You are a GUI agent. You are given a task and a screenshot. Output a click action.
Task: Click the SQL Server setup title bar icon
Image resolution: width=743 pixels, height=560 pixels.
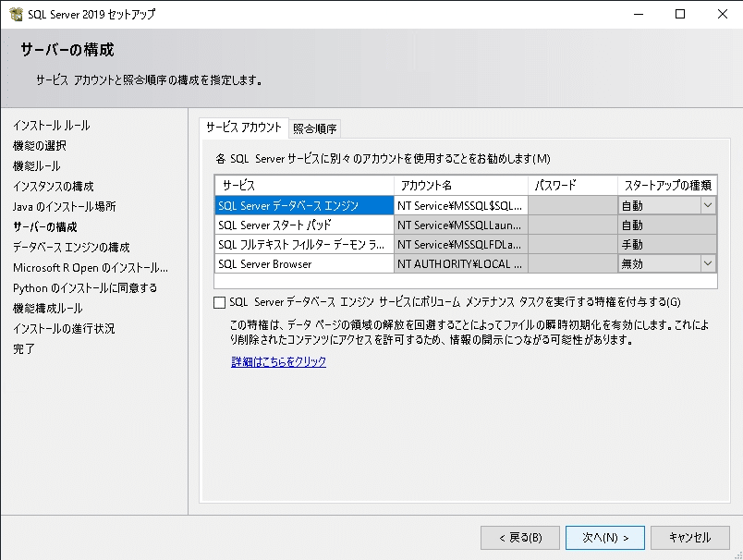tap(16, 14)
